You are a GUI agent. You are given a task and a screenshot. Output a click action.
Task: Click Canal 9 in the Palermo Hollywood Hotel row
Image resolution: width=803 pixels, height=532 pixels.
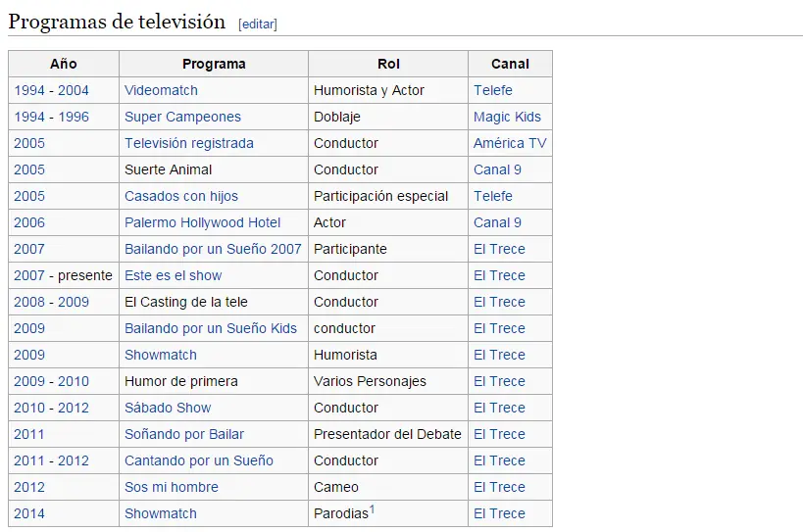(497, 223)
